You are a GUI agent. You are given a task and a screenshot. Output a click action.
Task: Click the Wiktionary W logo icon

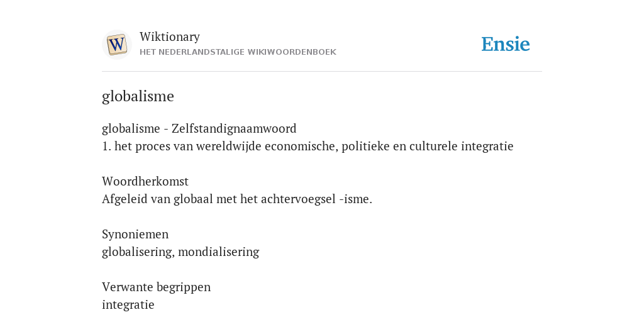(x=116, y=45)
